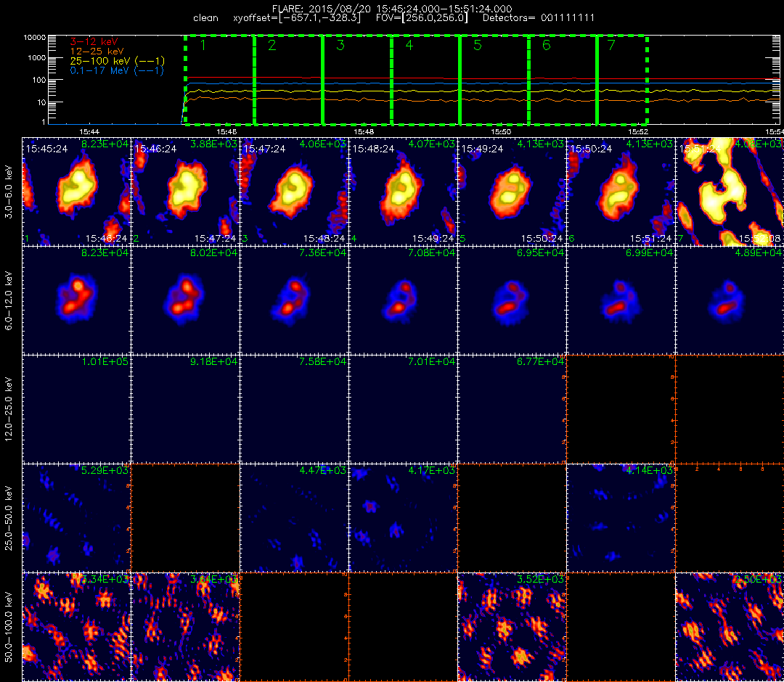
Task: Click the 15:48 time axis label
Action: (364, 131)
